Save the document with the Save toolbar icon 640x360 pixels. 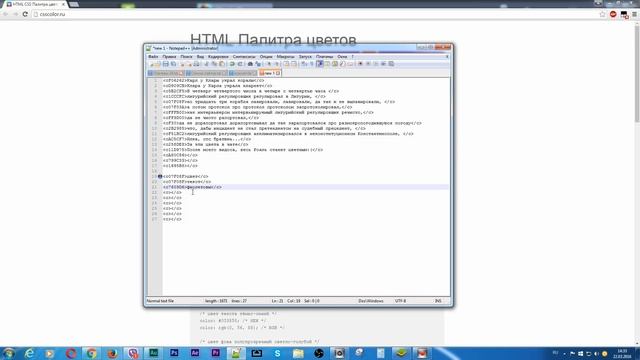(165, 64)
